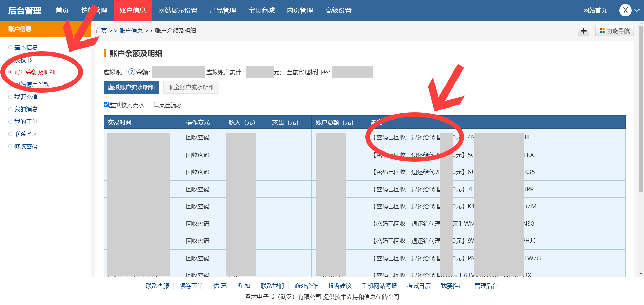Open the 功能导航 grid button
644x305 pixels.
614,31
